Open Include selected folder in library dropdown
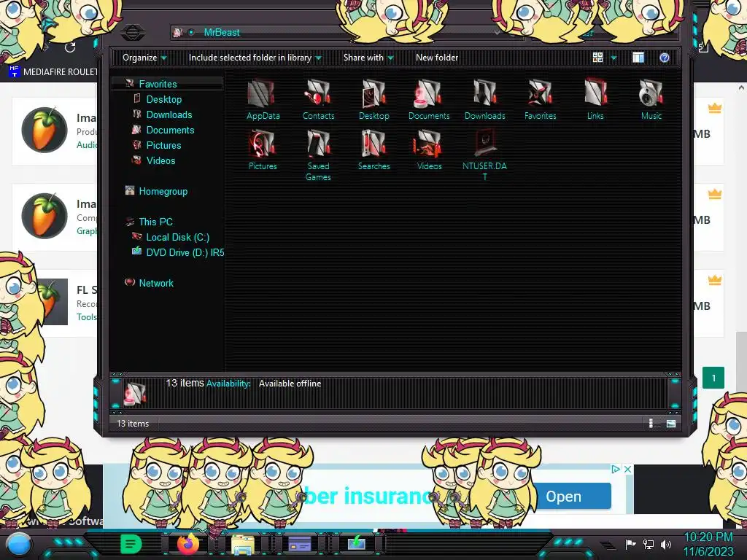Viewport: 747px width, 560px height. pos(255,58)
